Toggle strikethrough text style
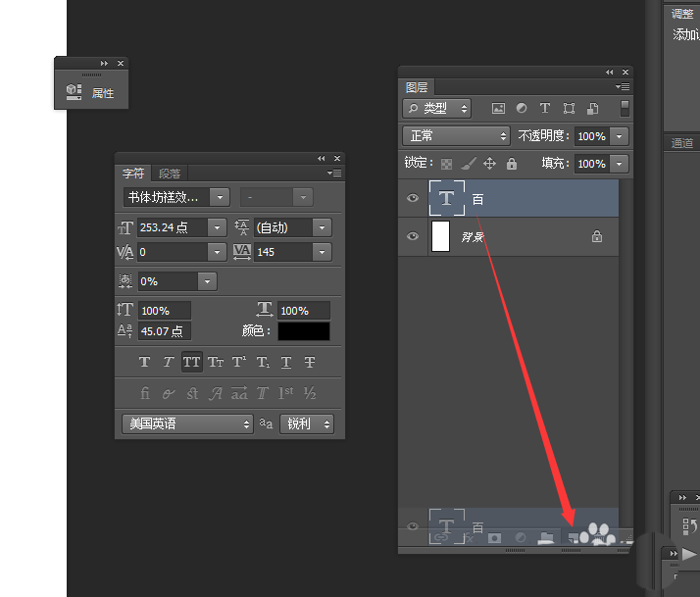This screenshot has height=597, width=700. 310,362
